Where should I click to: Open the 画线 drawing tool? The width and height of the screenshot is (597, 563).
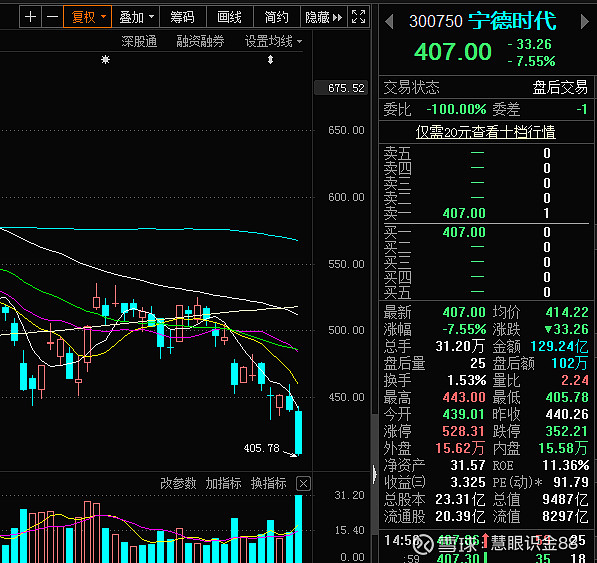[229, 17]
